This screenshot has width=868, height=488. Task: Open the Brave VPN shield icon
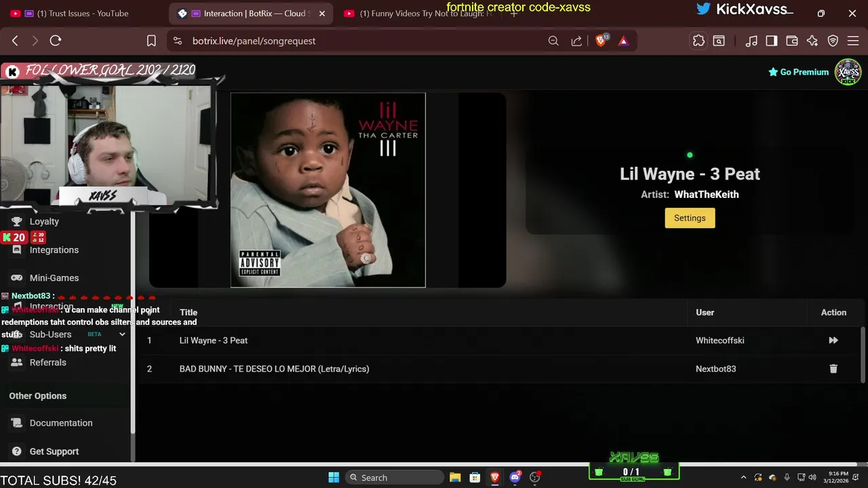833,41
